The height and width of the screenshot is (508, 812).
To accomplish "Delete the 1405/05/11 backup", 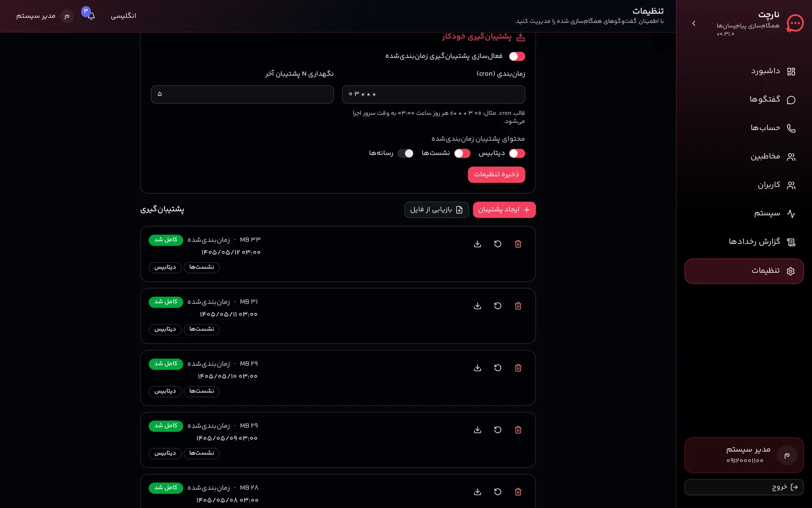I will (x=518, y=306).
